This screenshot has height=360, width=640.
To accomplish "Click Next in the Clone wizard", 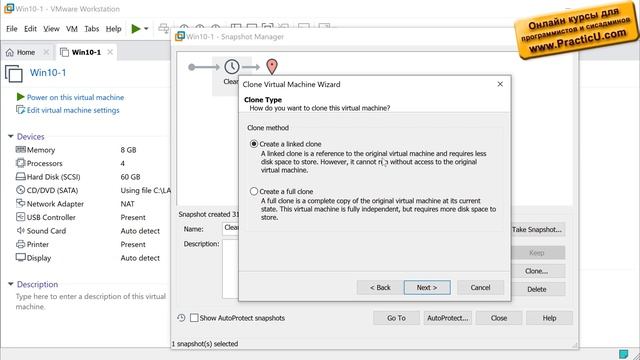I will [x=427, y=287].
